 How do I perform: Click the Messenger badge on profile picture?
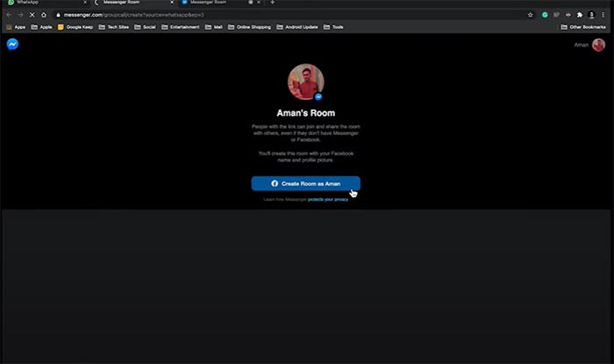coord(318,96)
